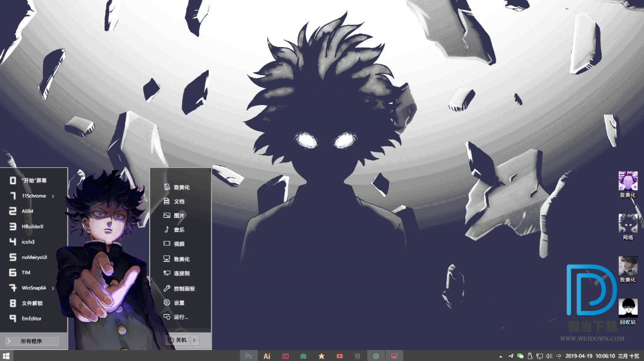The width and height of the screenshot is (644, 361).
Task: Open the purple-haired 致美化 desktop icon
Action: (x=628, y=184)
